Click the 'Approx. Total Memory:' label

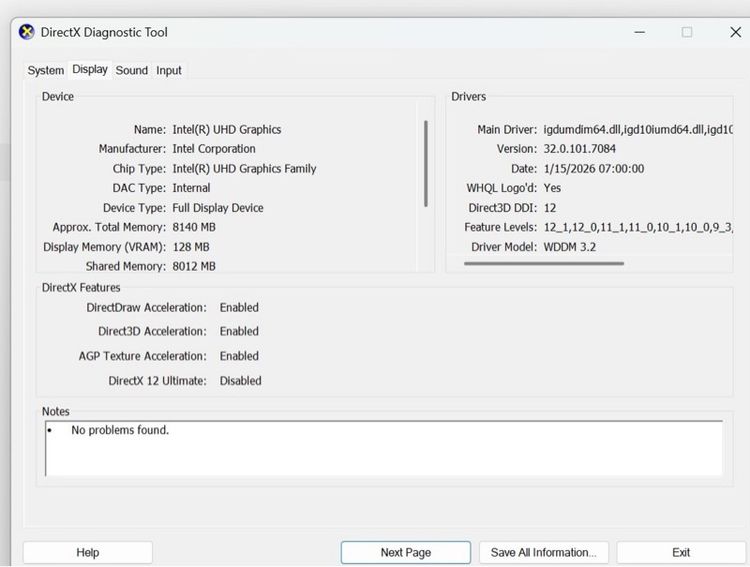tap(110, 227)
